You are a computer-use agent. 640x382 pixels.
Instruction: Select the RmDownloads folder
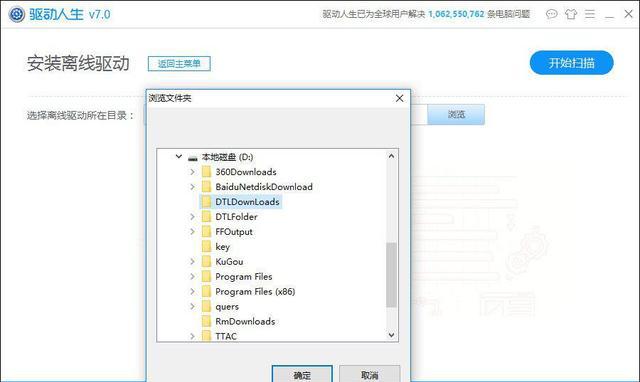245,322
